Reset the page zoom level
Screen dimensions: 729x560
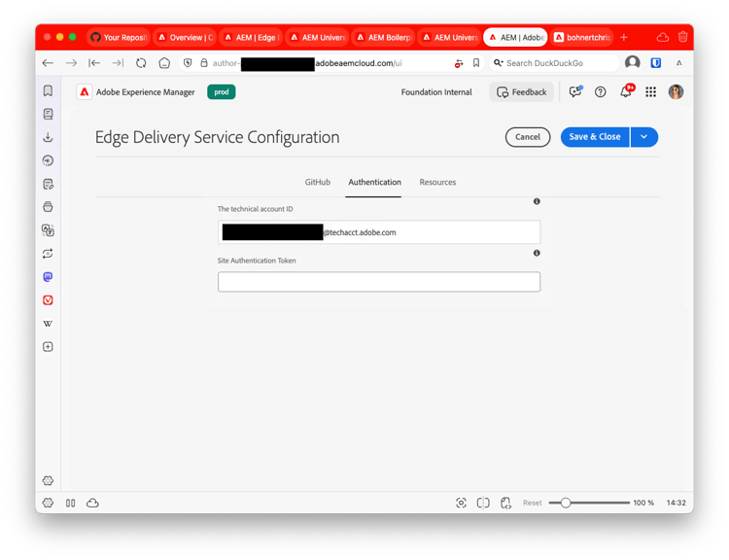coord(533,503)
